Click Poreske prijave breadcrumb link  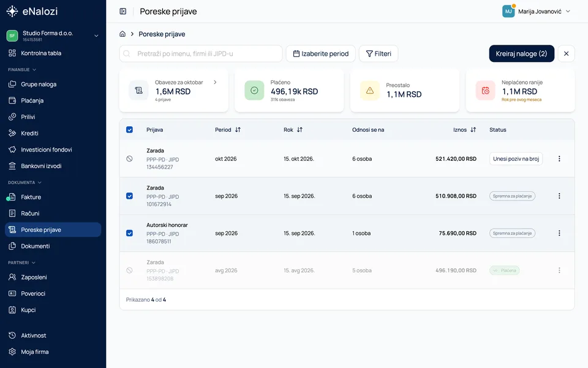[x=162, y=34]
